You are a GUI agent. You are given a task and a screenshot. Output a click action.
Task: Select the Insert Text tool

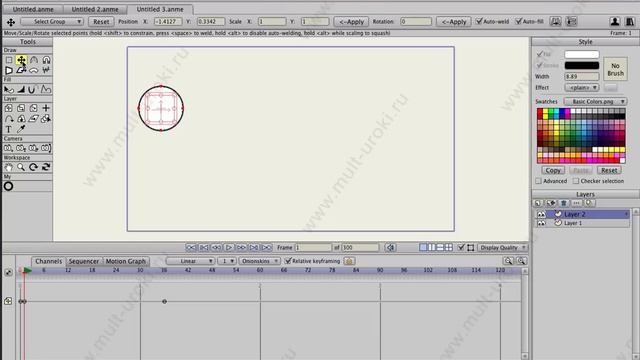(x=9, y=129)
